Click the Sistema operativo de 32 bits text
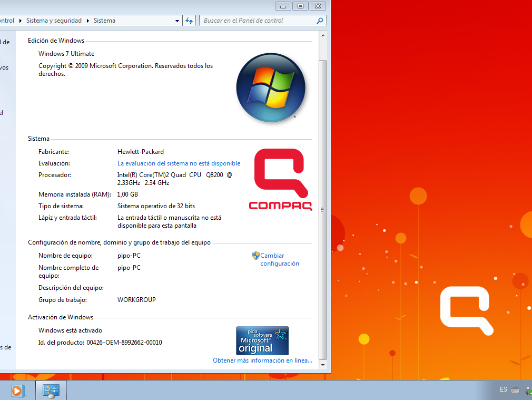 tap(156, 206)
